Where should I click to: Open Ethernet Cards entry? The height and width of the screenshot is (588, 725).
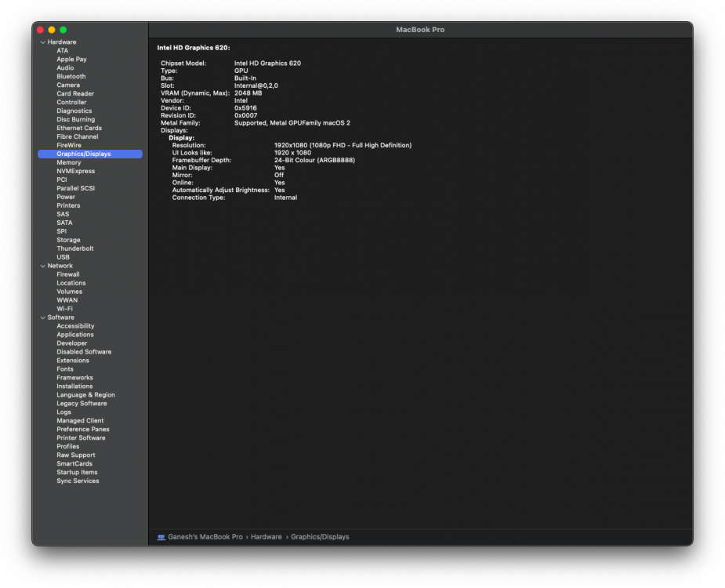[79, 128]
